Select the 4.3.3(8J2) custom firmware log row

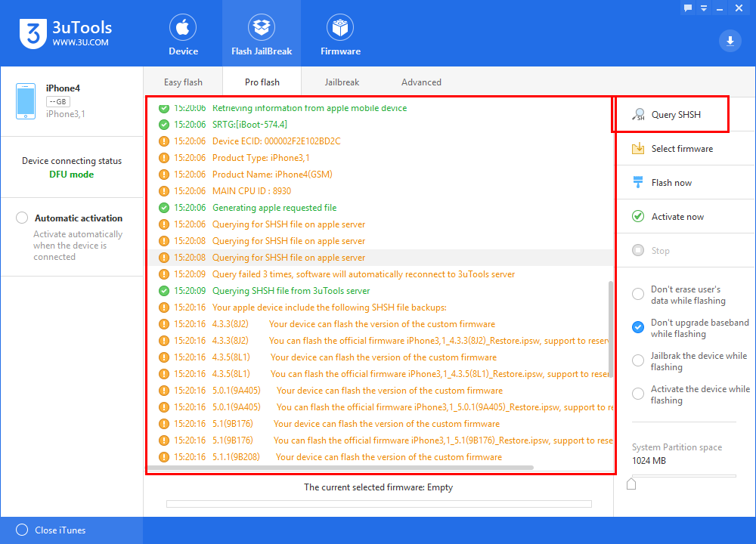(380, 324)
